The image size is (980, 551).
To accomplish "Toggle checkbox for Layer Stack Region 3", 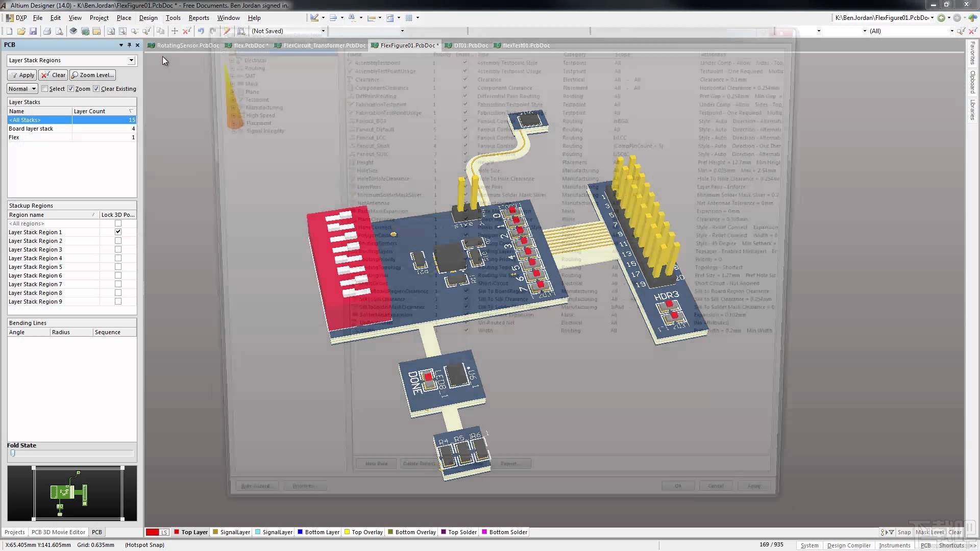I will click(x=118, y=249).
